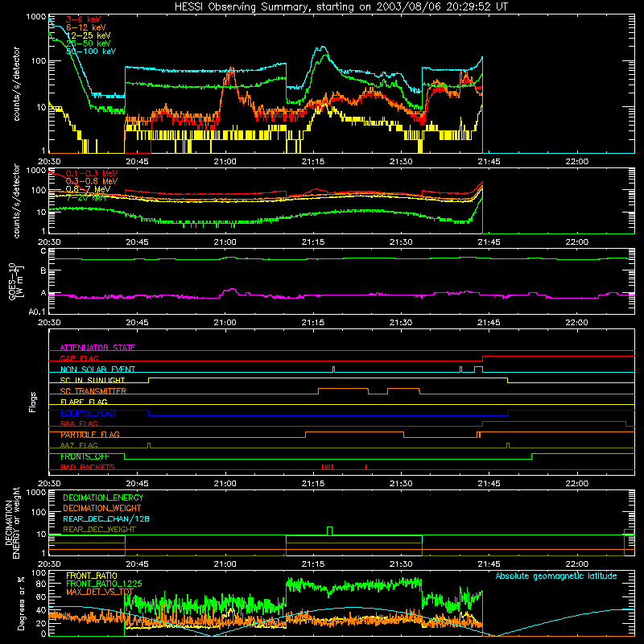Click the green spike on DECIMATION_ENERGY trace
Viewport: 644px width, 644px height.
click(329, 530)
